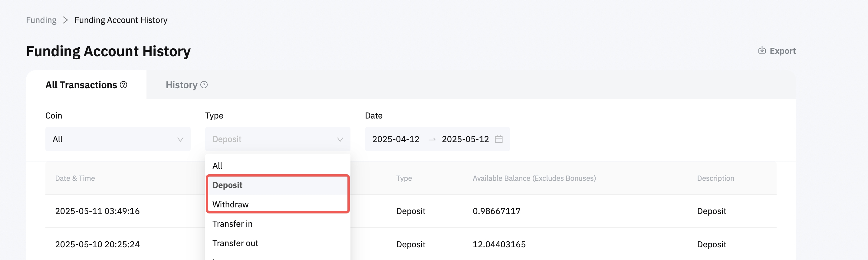This screenshot has height=260, width=868.
Task: Pick Transfer in from Type list
Action: coord(232,224)
